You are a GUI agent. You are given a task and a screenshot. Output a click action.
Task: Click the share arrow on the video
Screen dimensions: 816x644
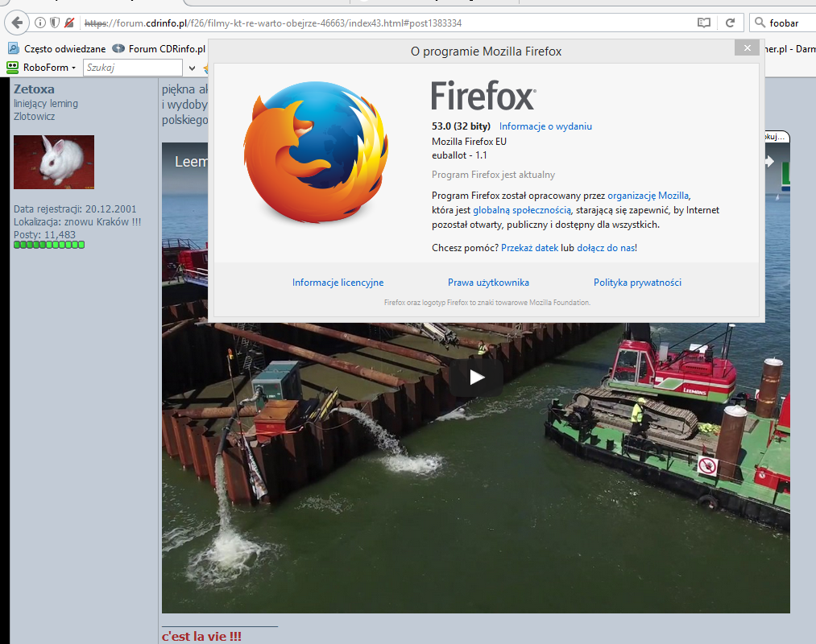point(768,161)
